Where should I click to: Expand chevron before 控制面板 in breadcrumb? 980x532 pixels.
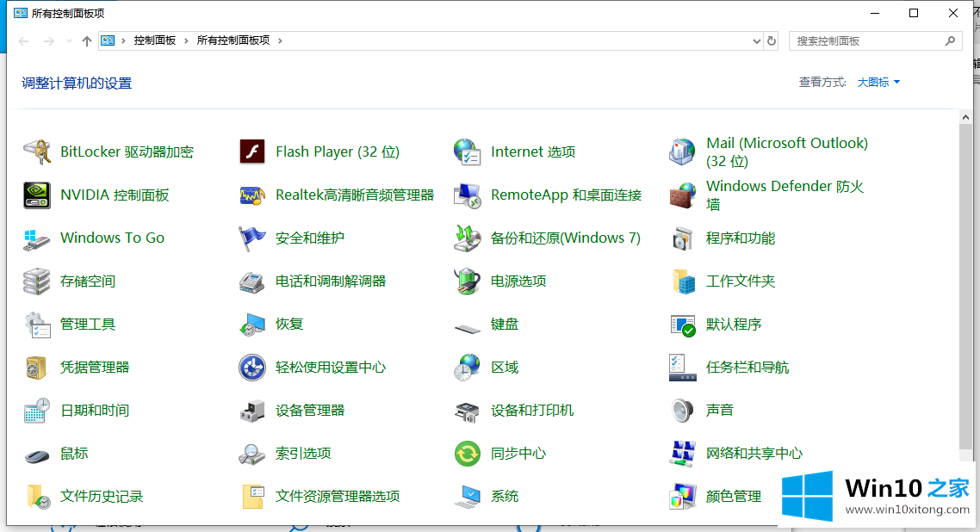click(123, 40)
